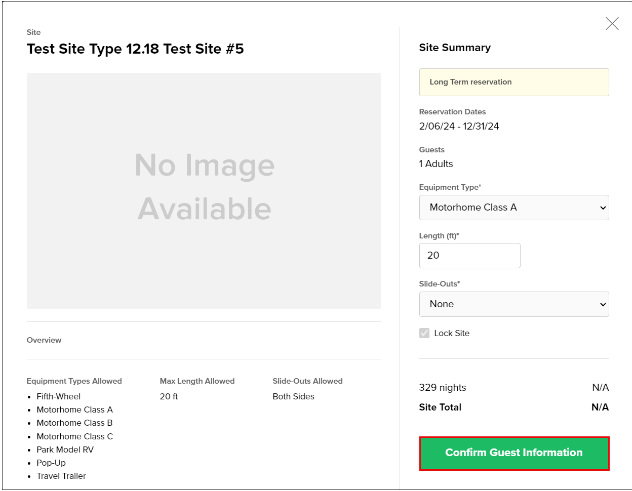Click the Slide-Outs dropdown chevron
Viewport: 632px width, 491px height.
click(603, 304)
